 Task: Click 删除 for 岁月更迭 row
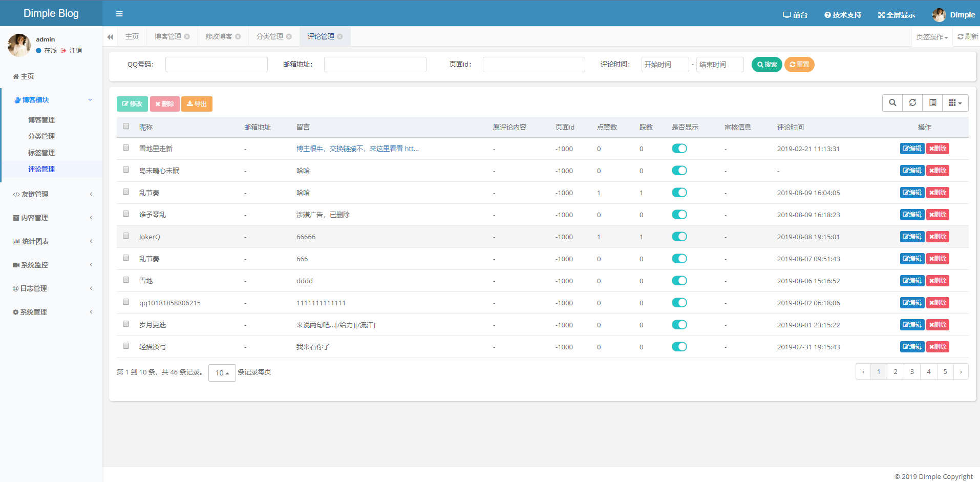click(x=938, y=325)
